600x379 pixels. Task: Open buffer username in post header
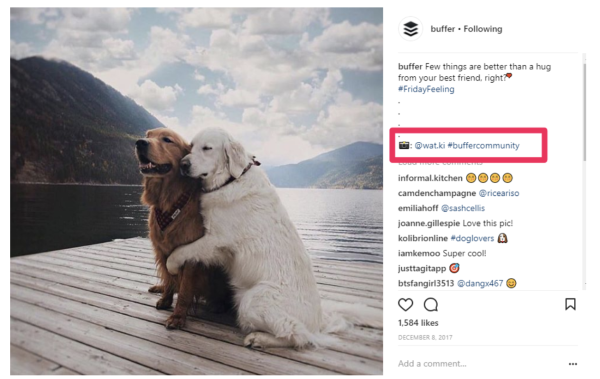pos(443,29)
